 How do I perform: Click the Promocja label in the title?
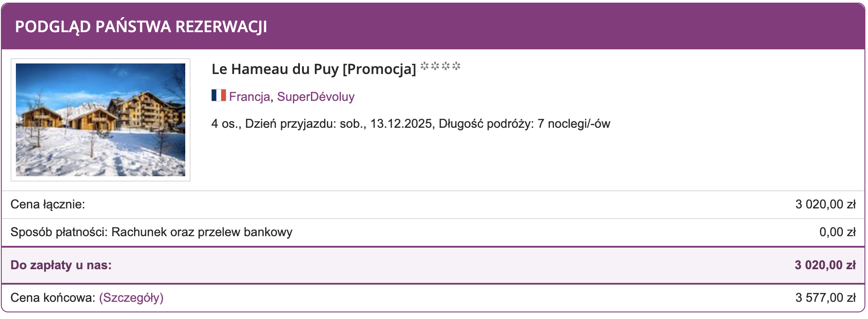point(378,68)
